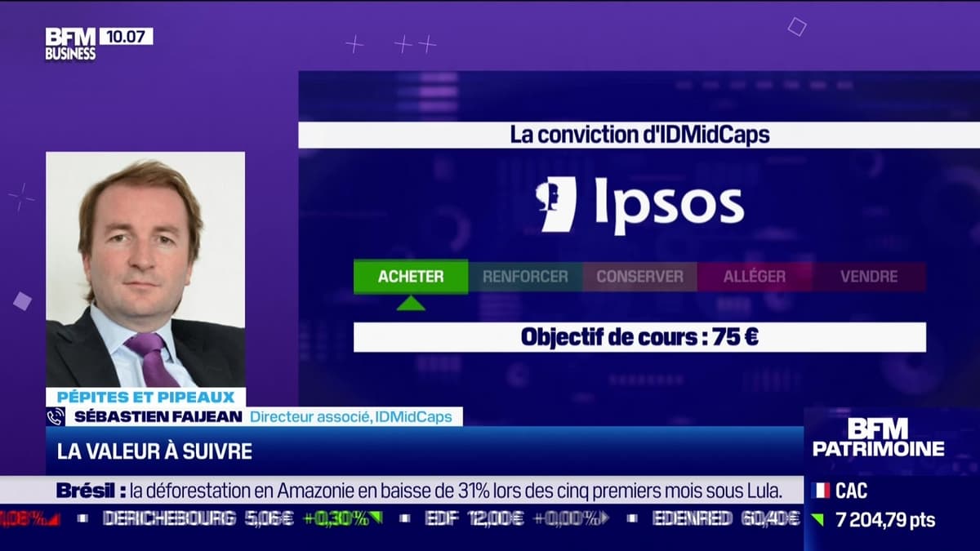Image resolution: width=980 pixels, height=551 pixels.
Task: Click the BFM Business channel logo
Action: (71, 44)
